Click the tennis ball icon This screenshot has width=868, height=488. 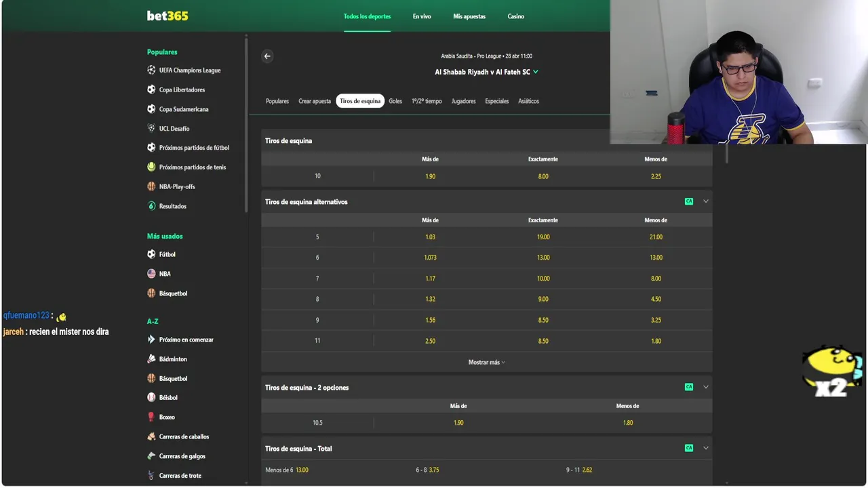coord(151,167)
